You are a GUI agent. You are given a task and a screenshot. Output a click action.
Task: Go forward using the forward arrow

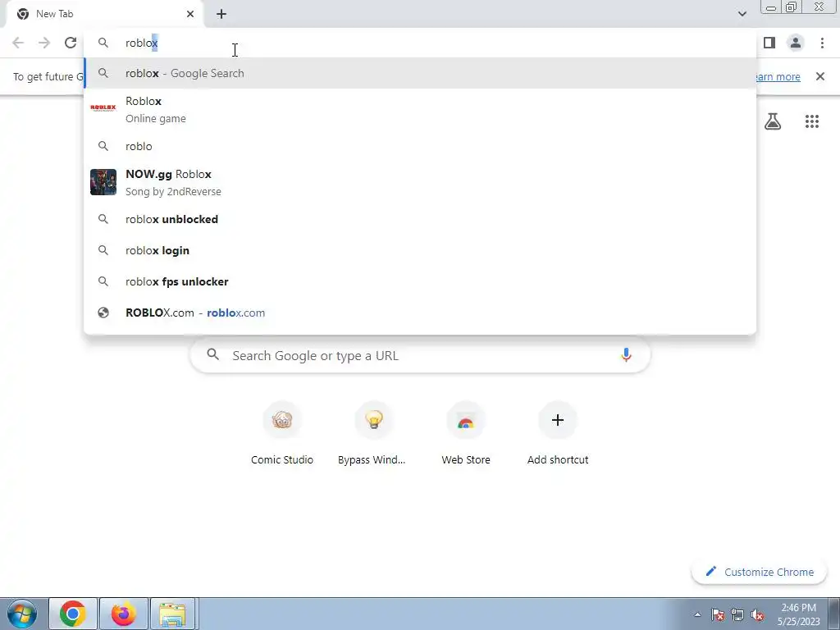coord(44,43)
